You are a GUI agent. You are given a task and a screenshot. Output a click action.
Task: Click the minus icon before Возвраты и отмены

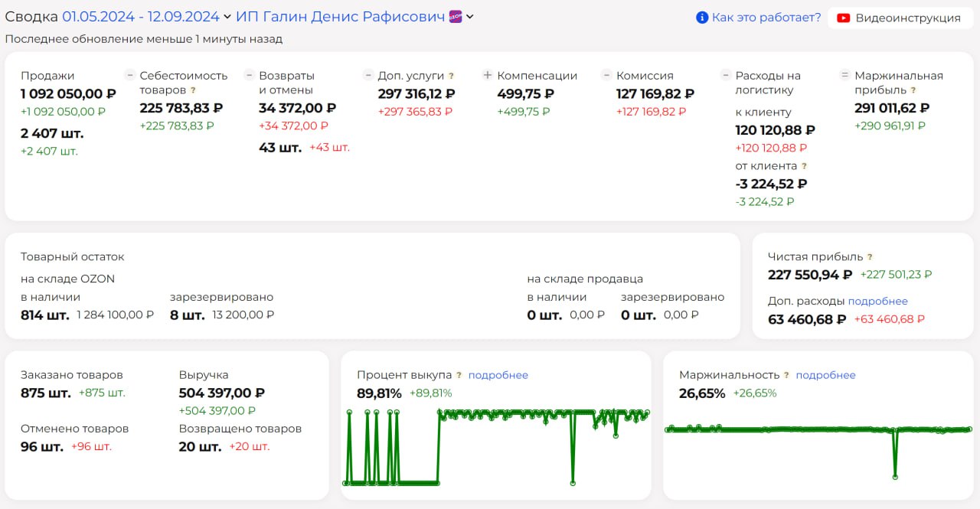click(x=249, y=75)
